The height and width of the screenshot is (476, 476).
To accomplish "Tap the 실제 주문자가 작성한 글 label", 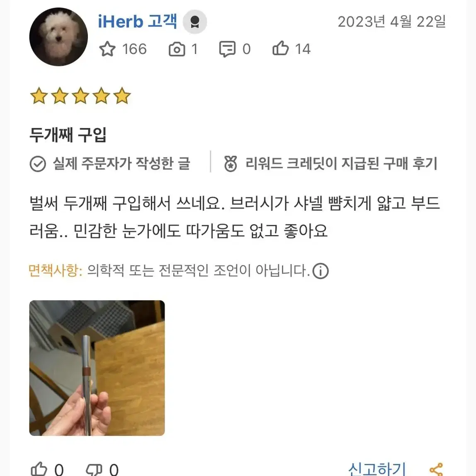I will point(121,164).
